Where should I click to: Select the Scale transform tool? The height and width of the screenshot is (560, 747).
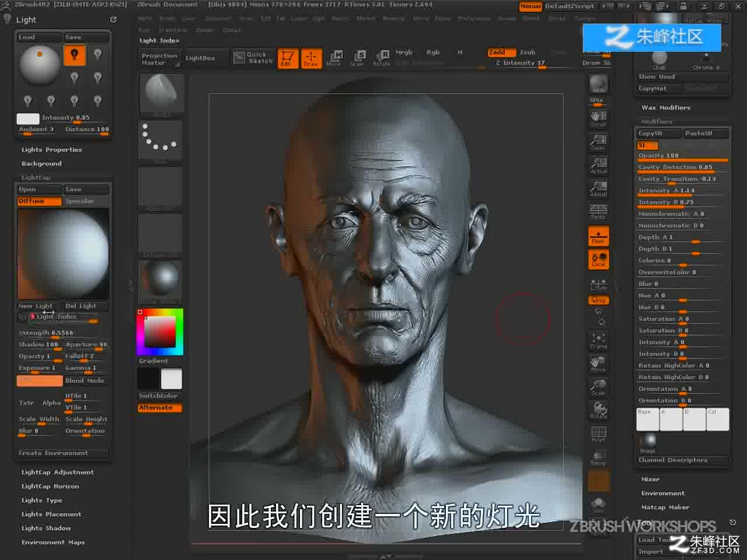357,58
